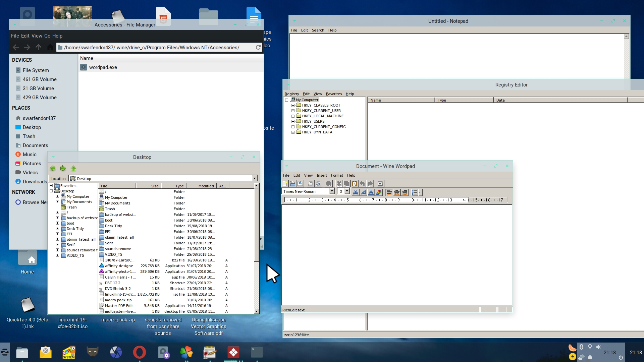Open the Search menu in Notepad
This screenshot has width=644, height=362.
[318, 30]
